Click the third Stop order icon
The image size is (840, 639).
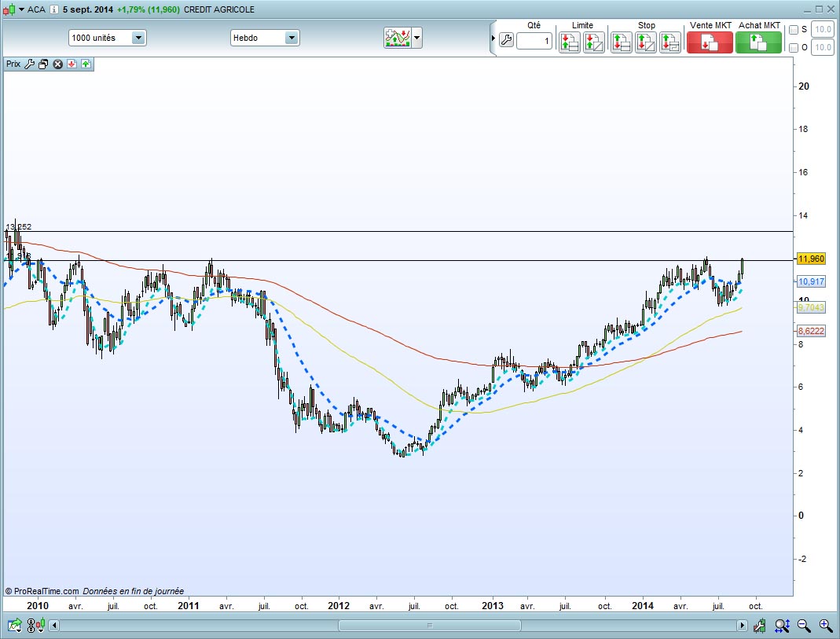(x=670, y=42)
